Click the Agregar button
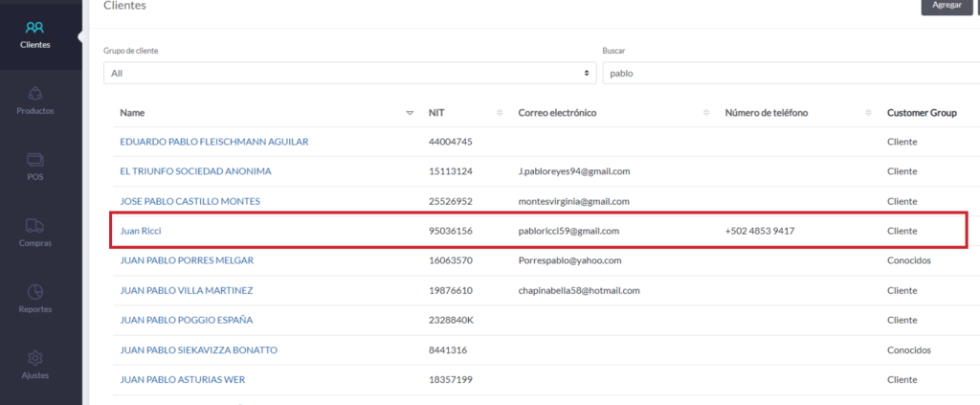Screen dimensions: 980x405 [946, 6]
